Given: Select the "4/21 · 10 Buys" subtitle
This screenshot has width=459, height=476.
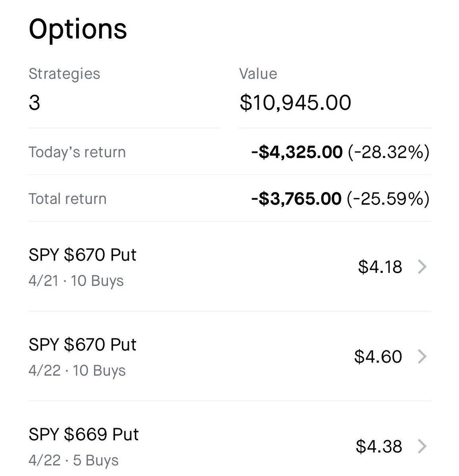Looking at the screenshot, I should (x=76, y=281).
